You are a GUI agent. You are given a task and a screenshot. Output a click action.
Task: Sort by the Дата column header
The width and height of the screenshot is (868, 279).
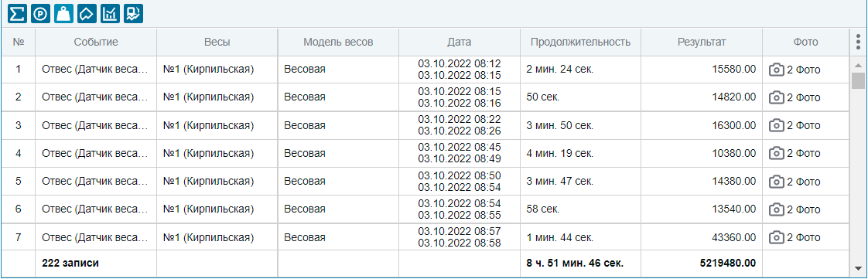pyautogui.click(x=460, y=42)
